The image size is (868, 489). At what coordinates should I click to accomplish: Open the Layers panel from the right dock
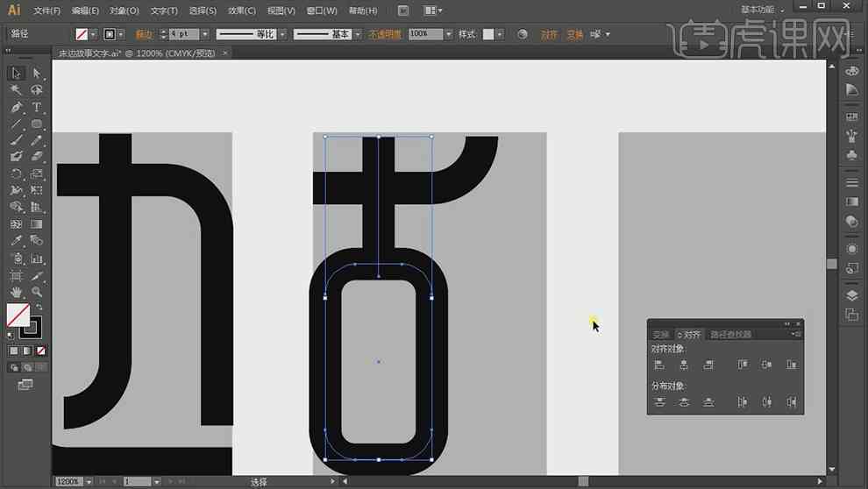tap(852, 294)
